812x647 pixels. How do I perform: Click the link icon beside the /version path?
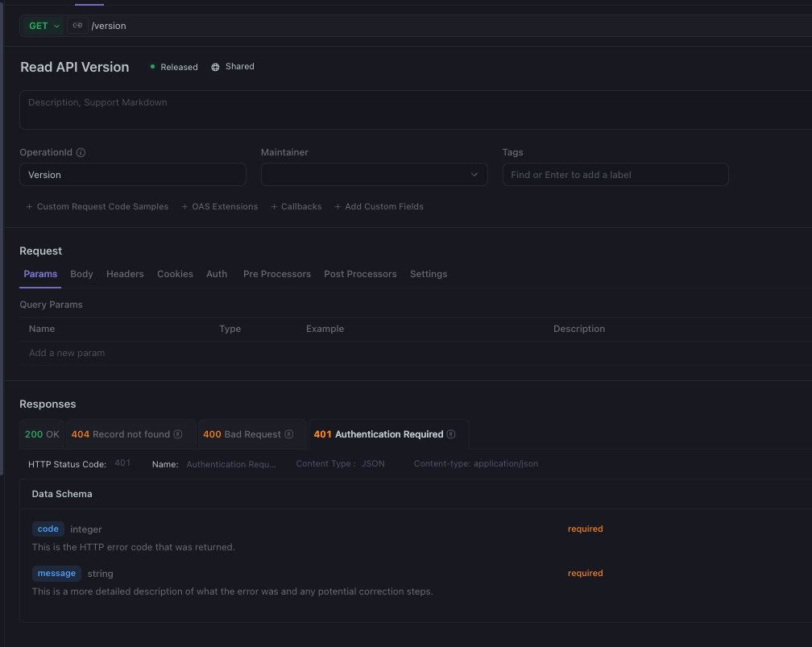click(x=77, y=26)
